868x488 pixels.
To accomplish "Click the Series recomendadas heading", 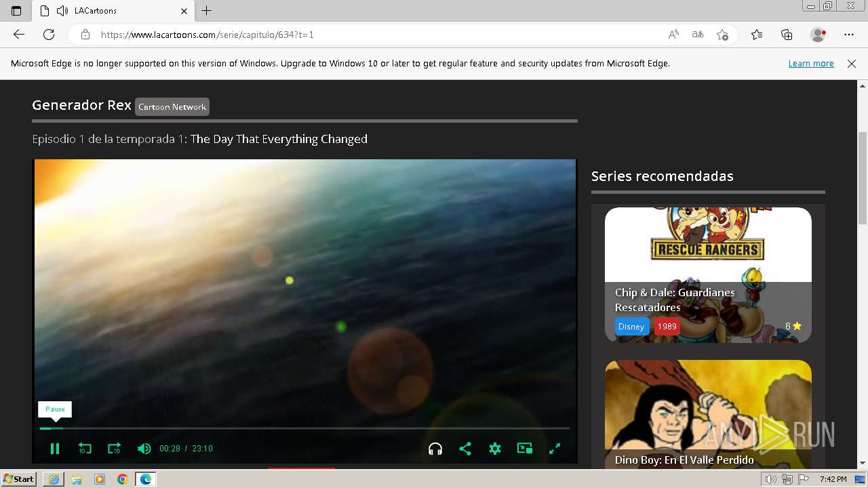I will (x=663, y=176).
